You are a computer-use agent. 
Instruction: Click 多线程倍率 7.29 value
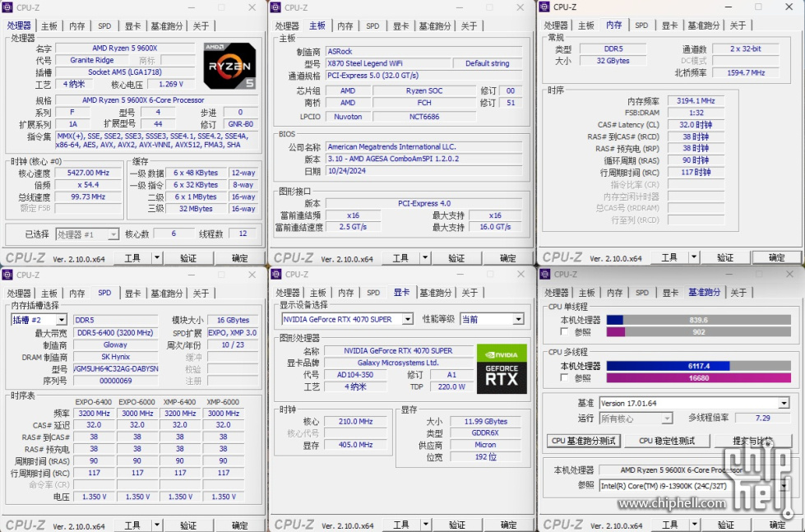[x=762, y=418]
